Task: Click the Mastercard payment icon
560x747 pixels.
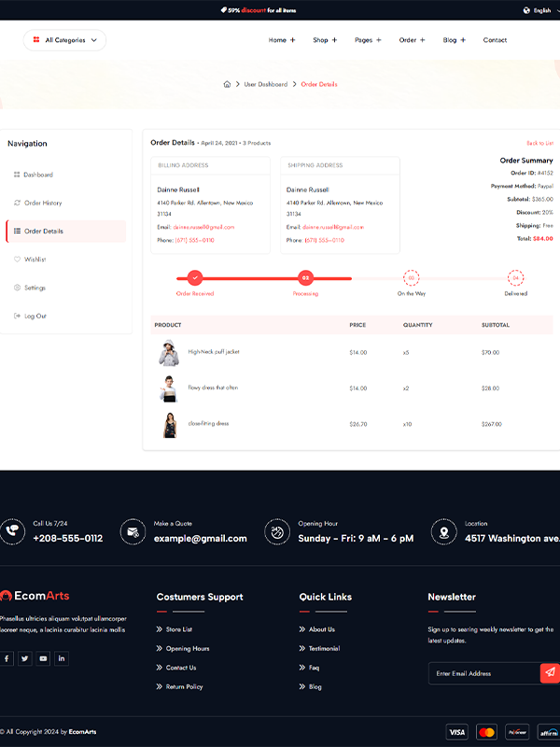Action: (x=486, y=732)
